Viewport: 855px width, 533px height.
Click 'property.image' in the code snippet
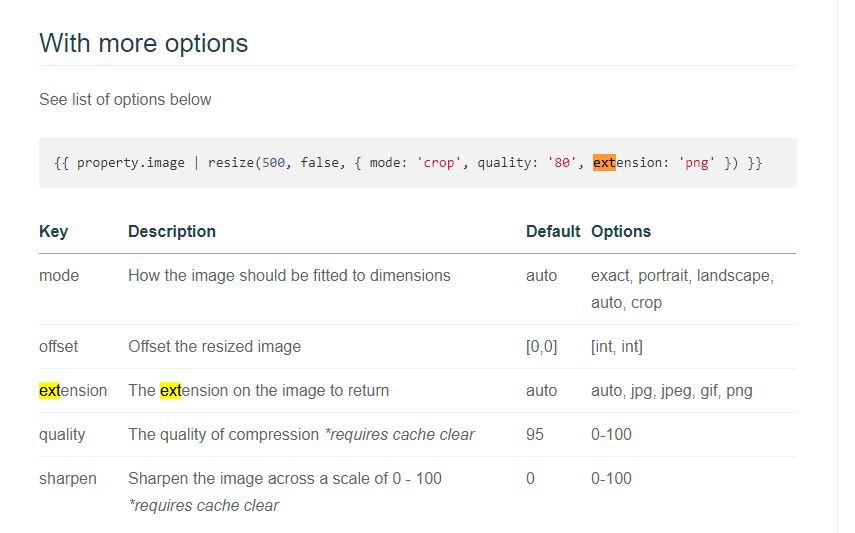tap(130, 163)
